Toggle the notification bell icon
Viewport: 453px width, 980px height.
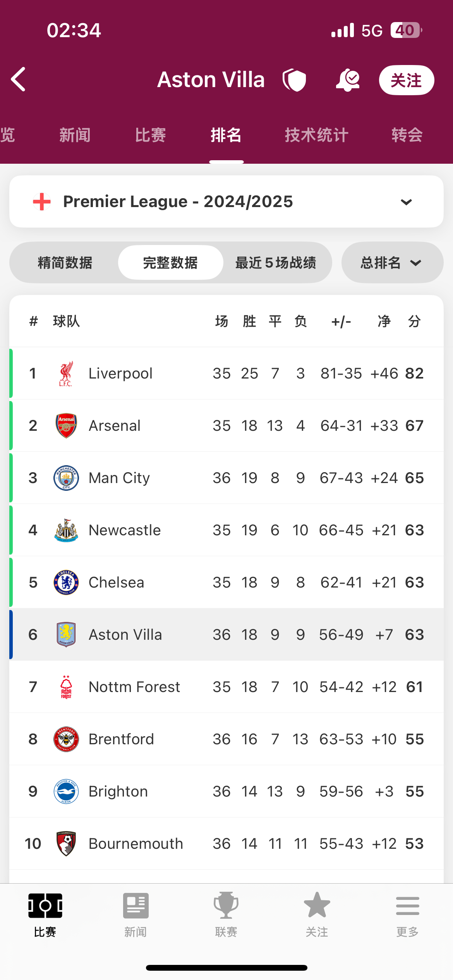(347, 80)
